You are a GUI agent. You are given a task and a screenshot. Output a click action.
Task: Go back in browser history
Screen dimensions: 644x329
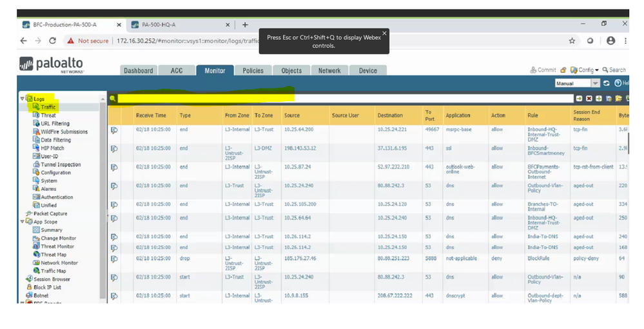click(x=23, y=41)
